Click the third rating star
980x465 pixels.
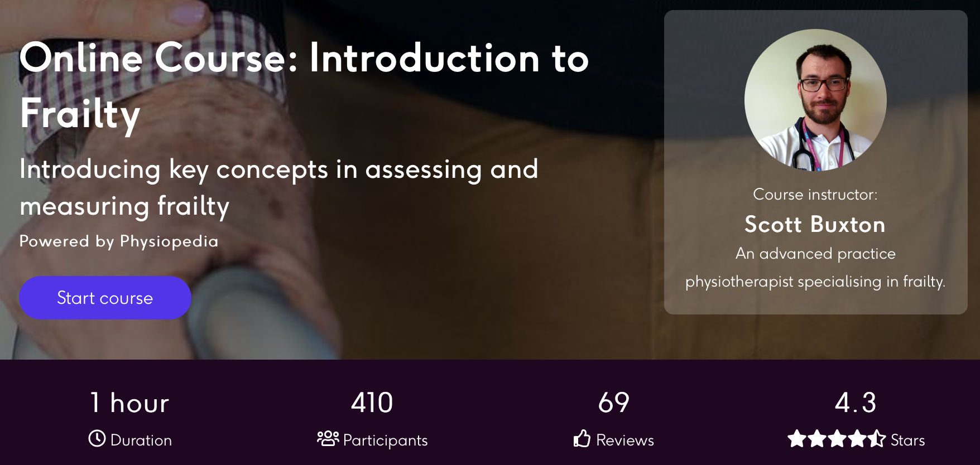837,439
